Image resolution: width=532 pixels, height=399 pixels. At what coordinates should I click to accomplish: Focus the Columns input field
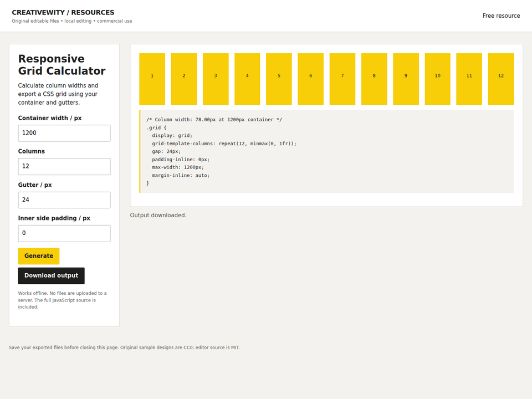[x=64, y=166]
